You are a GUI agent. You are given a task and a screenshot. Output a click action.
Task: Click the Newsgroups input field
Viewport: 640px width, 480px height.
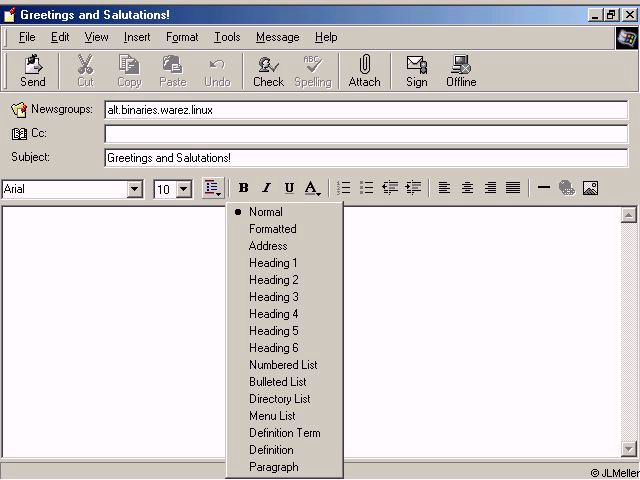[x=366, y=110]
